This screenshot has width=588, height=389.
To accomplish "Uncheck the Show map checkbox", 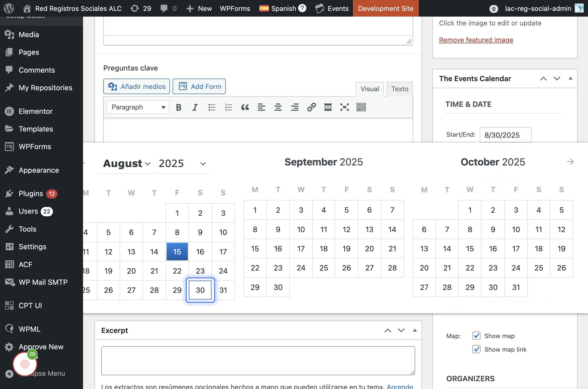I will click(x=476, y=336).
